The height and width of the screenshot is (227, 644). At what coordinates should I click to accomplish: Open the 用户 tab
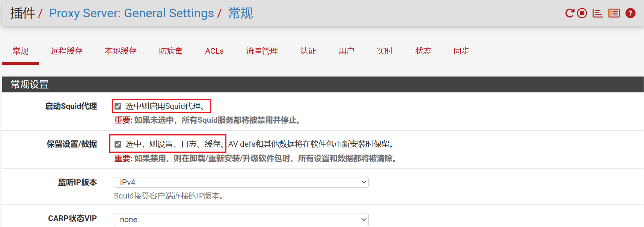coord(346,51)
